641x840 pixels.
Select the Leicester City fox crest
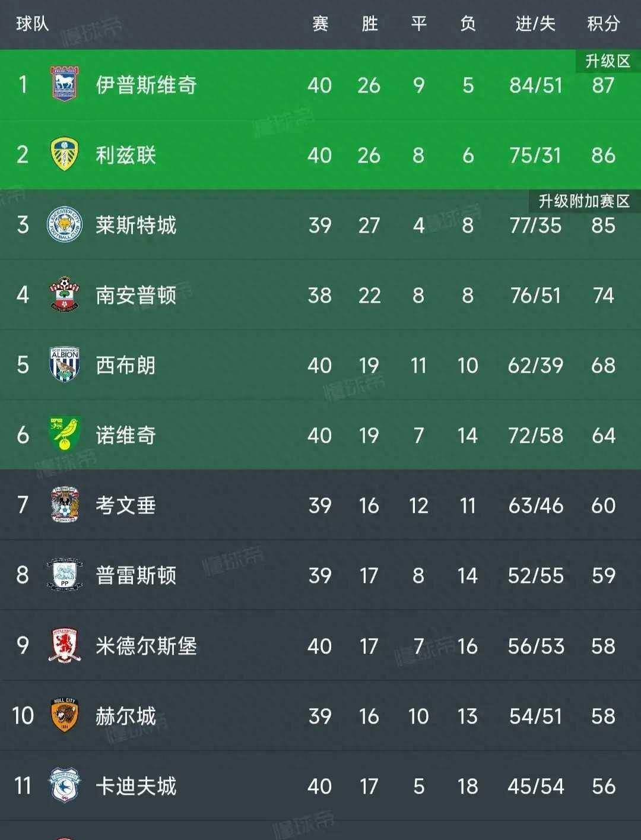pyautogui.click(x=65, y=224)
